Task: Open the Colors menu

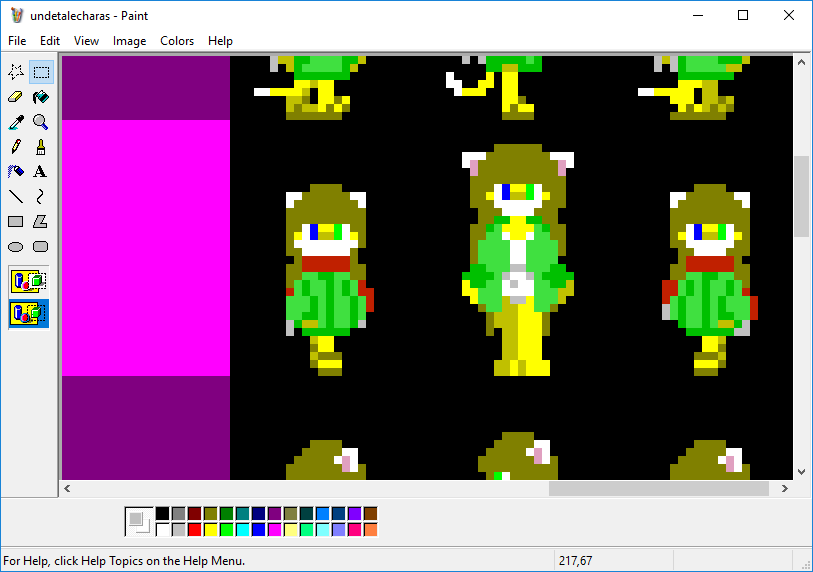Action: [177, 41]
